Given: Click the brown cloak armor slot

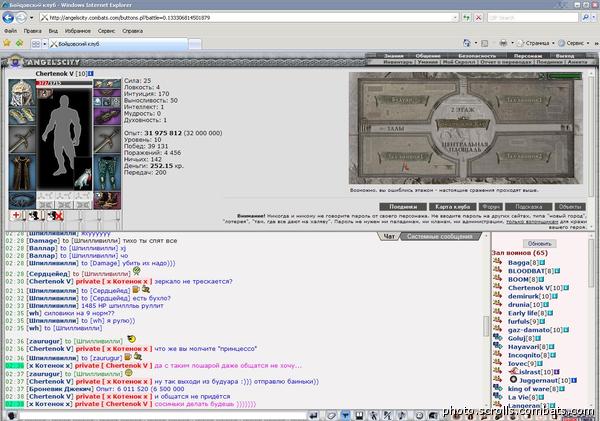Looking at the screenshot, I should (x=22, y=173).
